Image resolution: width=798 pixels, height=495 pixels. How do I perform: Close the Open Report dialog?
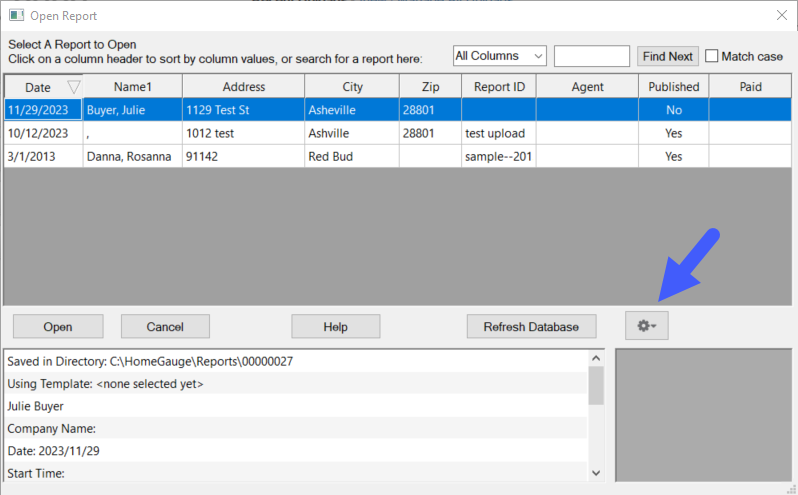pos(781,16)
